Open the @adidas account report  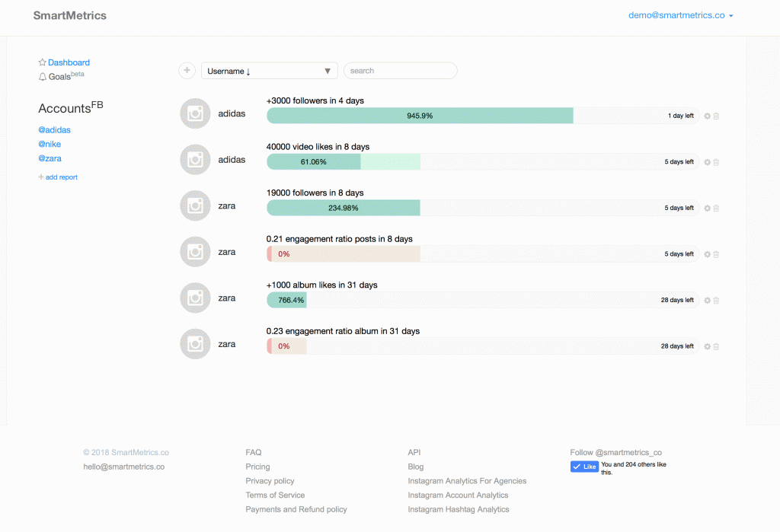pyautogui.click(x=54, y=130)
